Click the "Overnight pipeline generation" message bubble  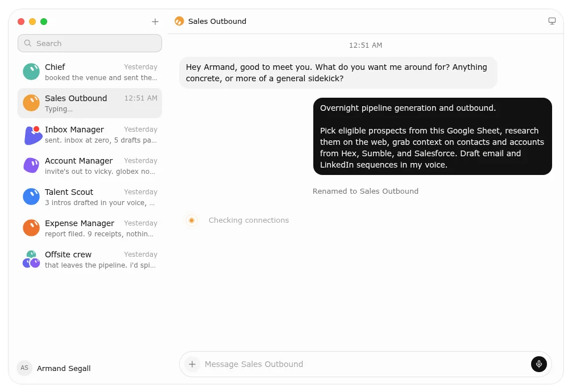click(x=433, y=136)
